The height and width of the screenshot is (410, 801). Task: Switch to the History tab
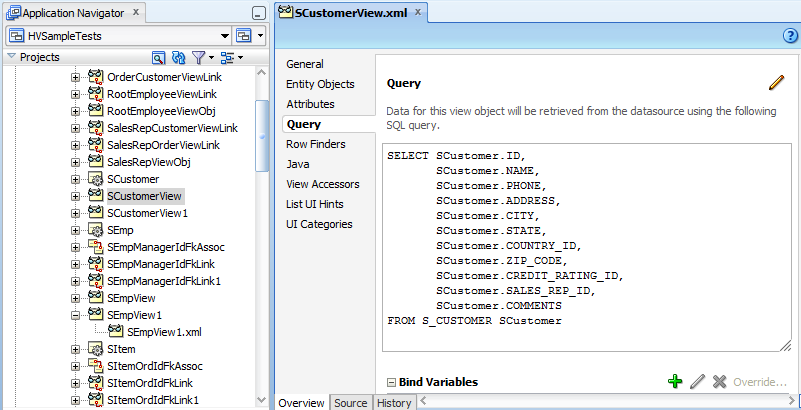coord(394,403)
